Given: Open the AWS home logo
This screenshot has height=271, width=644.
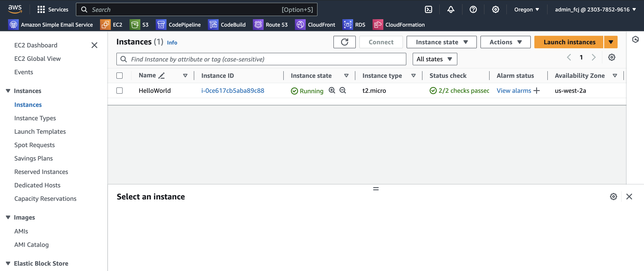Looking at the screenshot, I should [15, 9].
